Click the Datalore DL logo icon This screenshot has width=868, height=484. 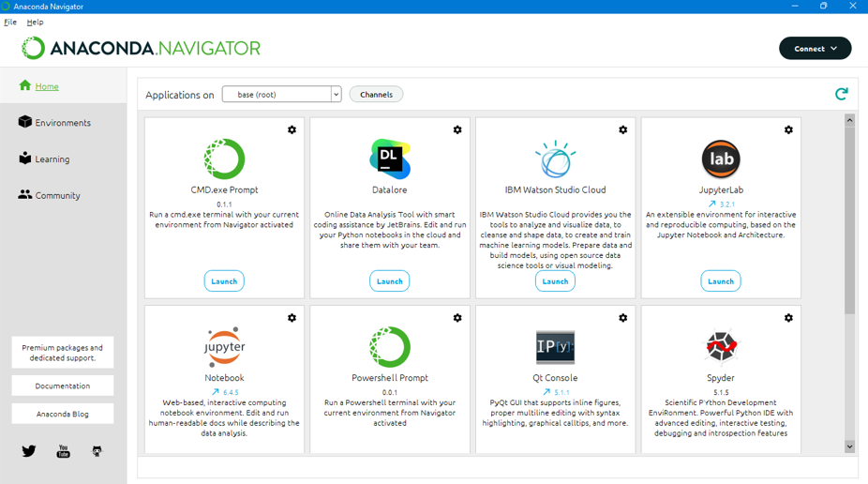pyautogui.click(x=390, y=159)
